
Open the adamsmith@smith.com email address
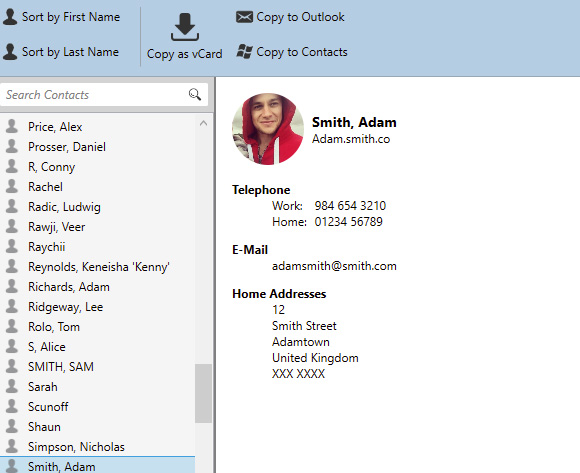(x=334, y=266)
